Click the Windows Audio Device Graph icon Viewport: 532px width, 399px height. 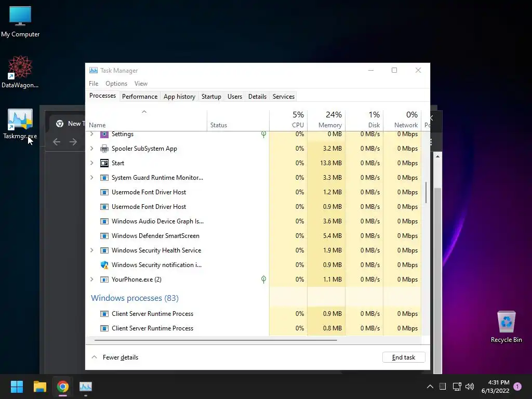[x=104, y=221]
